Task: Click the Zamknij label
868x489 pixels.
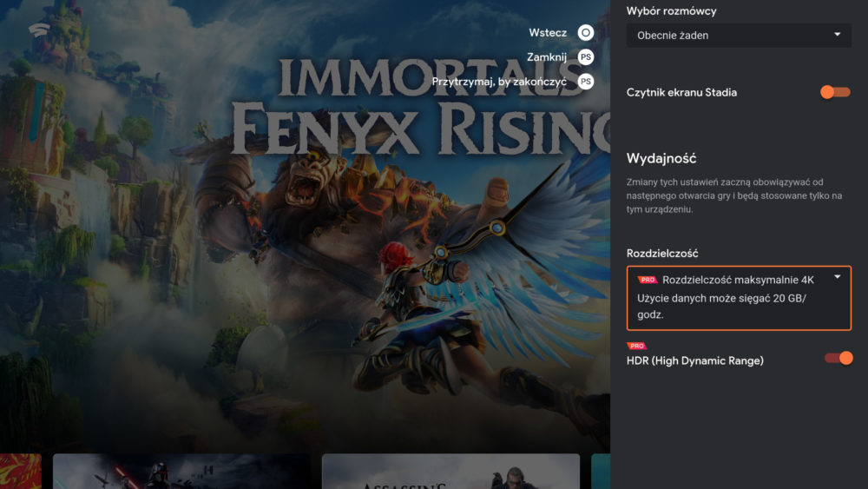Action: (546, 57)
